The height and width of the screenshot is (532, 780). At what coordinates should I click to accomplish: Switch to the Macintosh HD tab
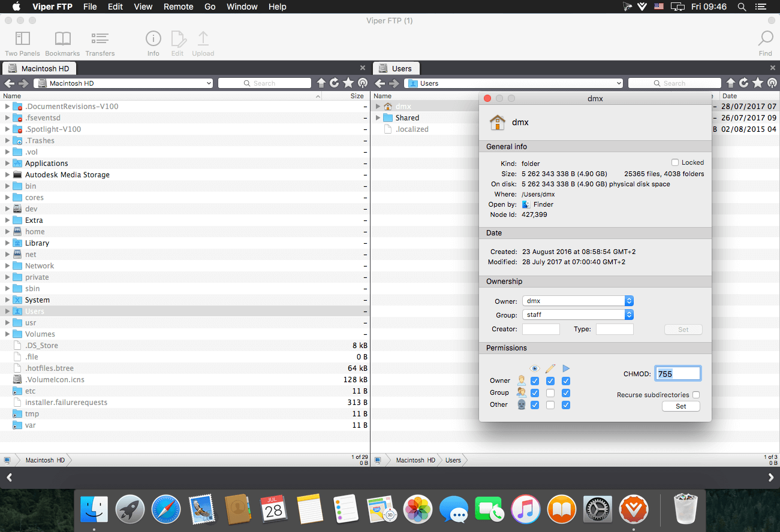42,68
